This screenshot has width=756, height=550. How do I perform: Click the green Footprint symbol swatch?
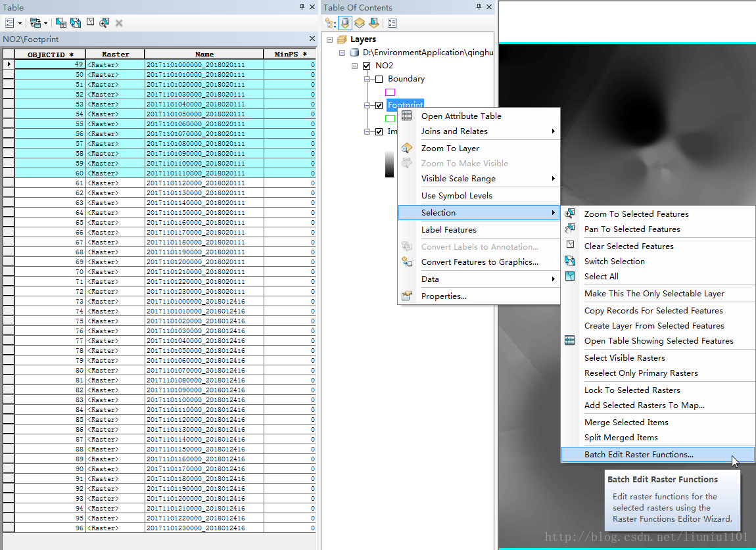390,118
